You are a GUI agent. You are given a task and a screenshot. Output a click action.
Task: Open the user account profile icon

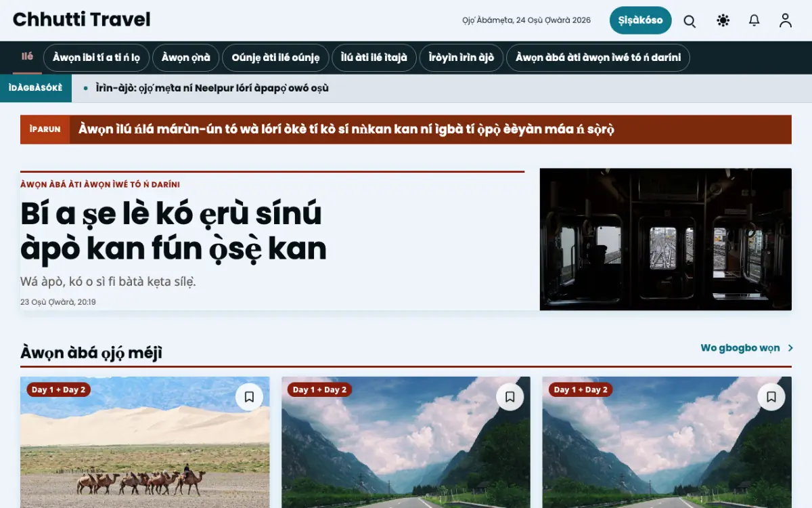click(785, 21)
